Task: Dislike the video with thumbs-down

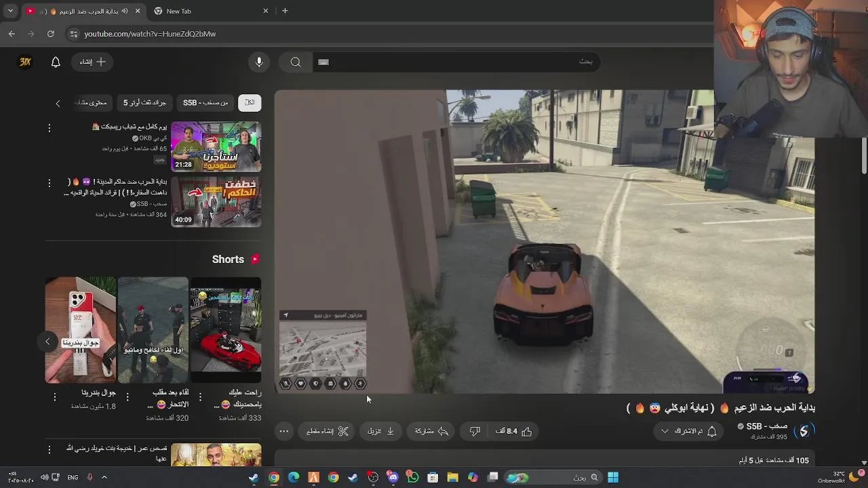Action: pyautogui.click(x=475, y=431)
